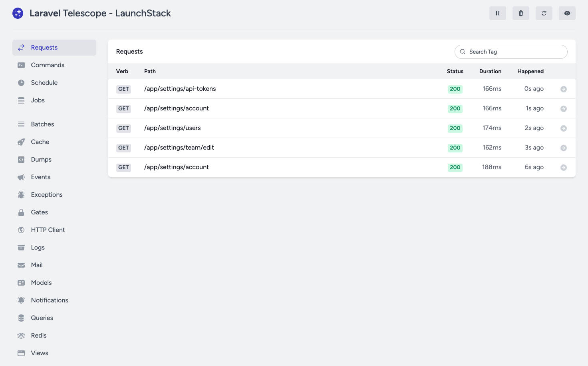Screen dimensions: 588x366
Task: Click the Telescope logo icon
Action: (18, 13)
